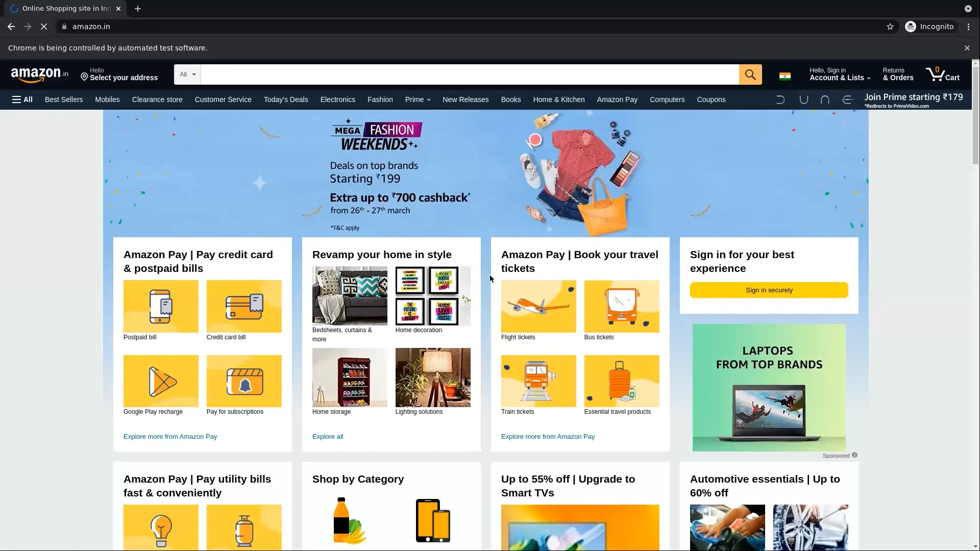Open Best Sellers nav item
This screenshot has height=551, width=980.
click(64, 99)
